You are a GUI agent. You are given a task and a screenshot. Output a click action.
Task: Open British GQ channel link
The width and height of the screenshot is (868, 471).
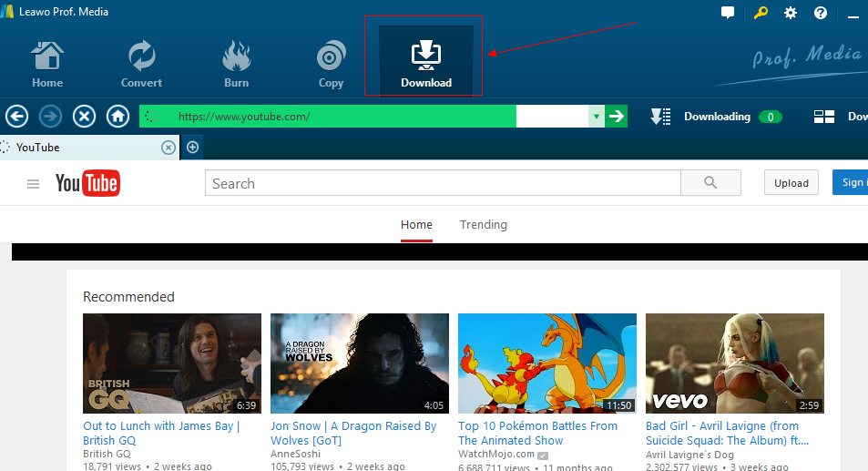[107, 454]
